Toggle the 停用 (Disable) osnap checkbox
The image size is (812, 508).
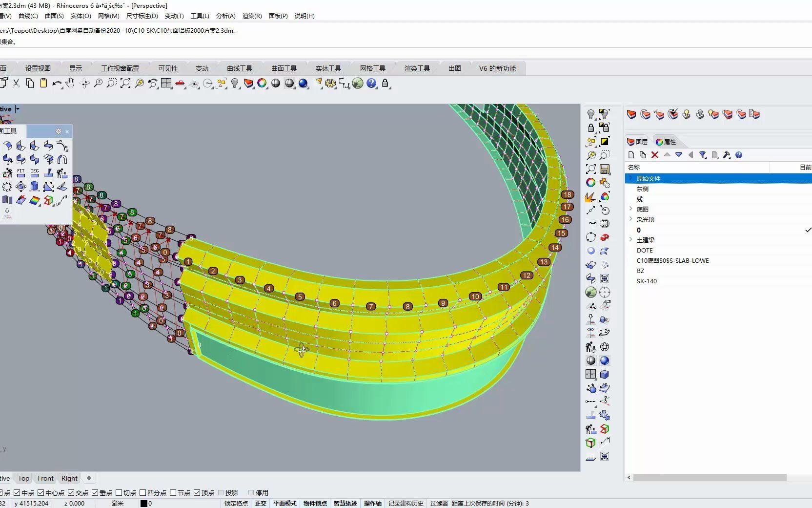coord(251,493)
